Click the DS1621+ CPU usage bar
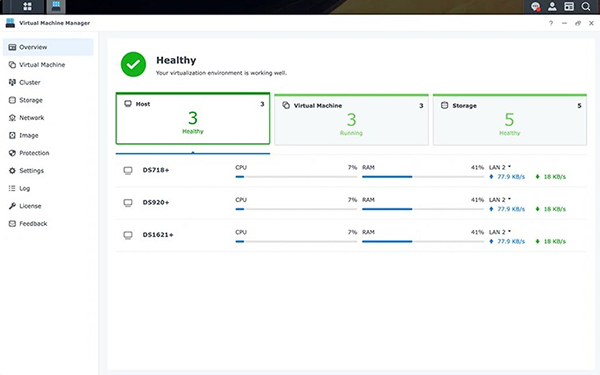 296,241
